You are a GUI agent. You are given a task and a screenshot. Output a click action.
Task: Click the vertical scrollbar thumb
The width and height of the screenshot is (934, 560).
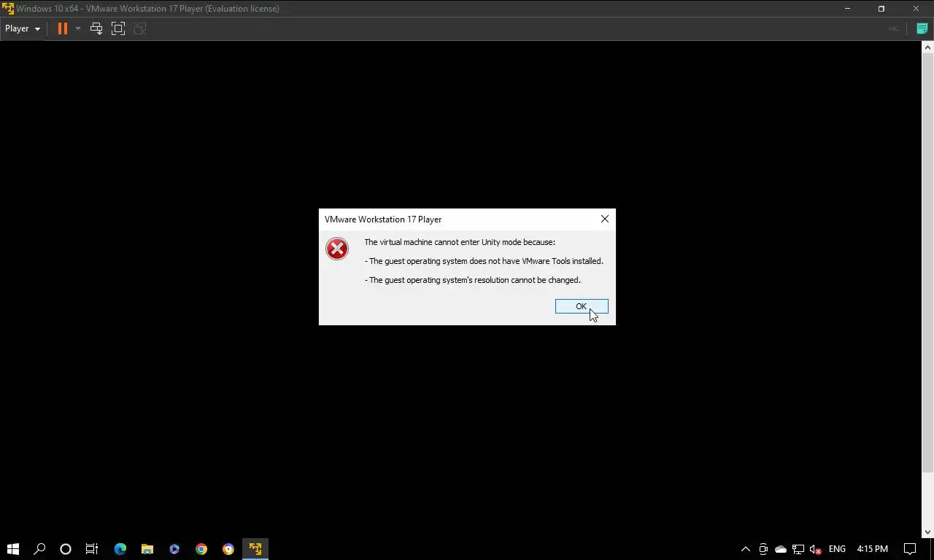(928, 263)
